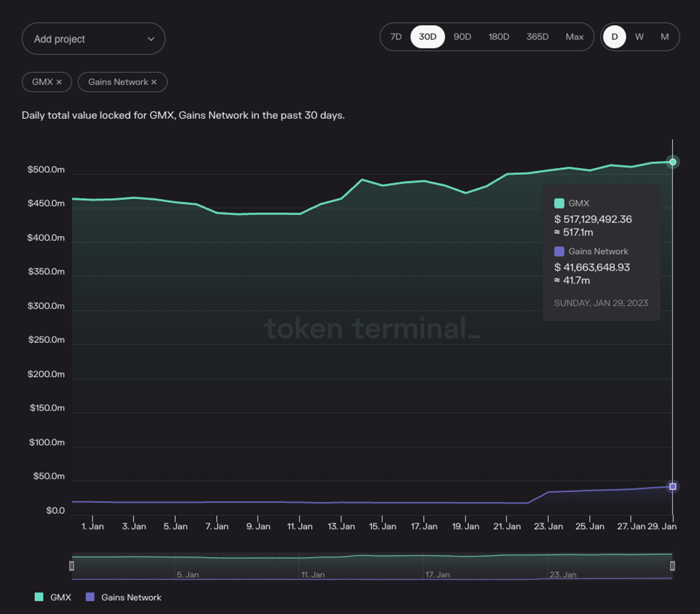700x614 pixels.
Task: Select the 180D time range
Action: [x=499, y=37]
